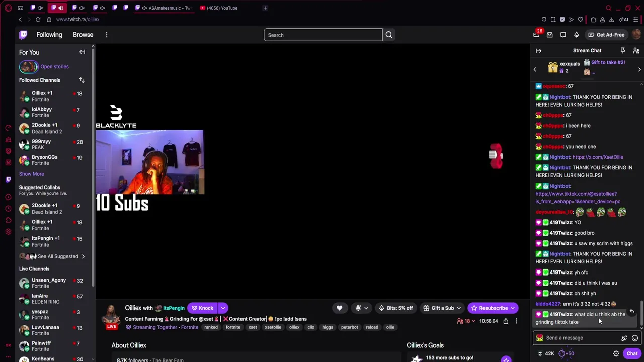Reload the page
This screenshot has height=362, width=644.
pyautogui.click(x=38, y=19)
